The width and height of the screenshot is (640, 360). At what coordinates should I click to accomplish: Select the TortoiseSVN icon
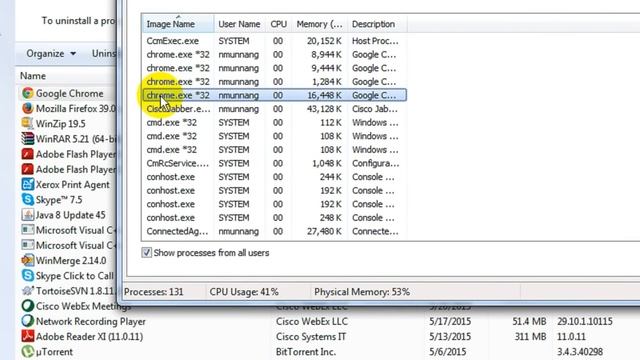coord(28,291)
